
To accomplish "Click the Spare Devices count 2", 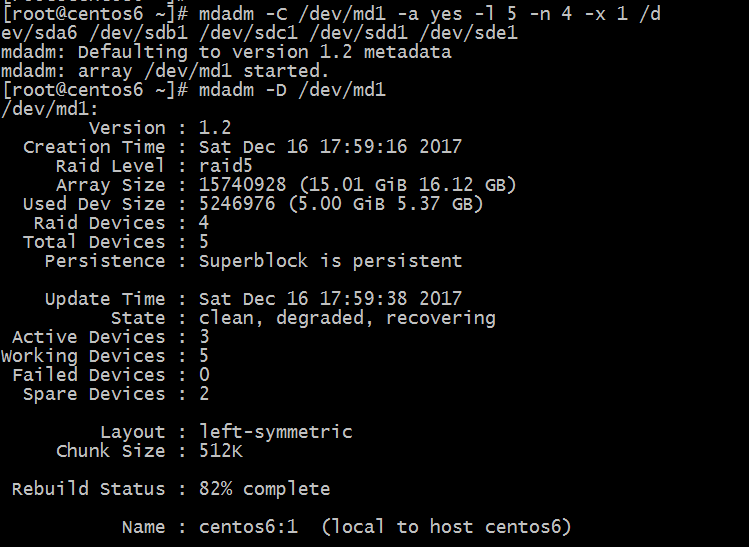I will tap(204, 394).
